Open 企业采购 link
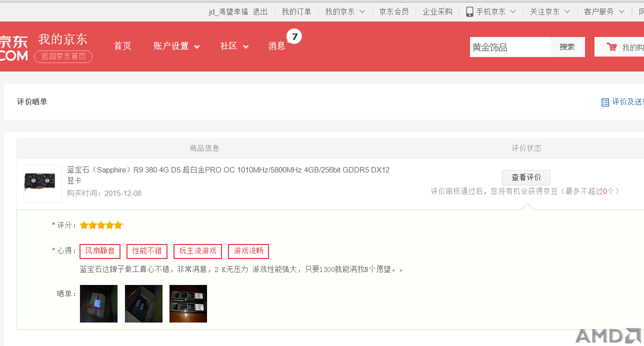644x346 pixels. 437,11
